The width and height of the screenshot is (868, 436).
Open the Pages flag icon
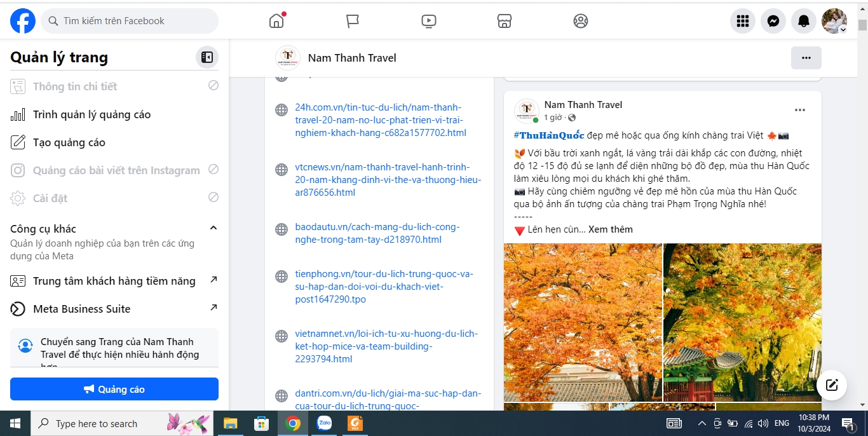tap(353, 21)
